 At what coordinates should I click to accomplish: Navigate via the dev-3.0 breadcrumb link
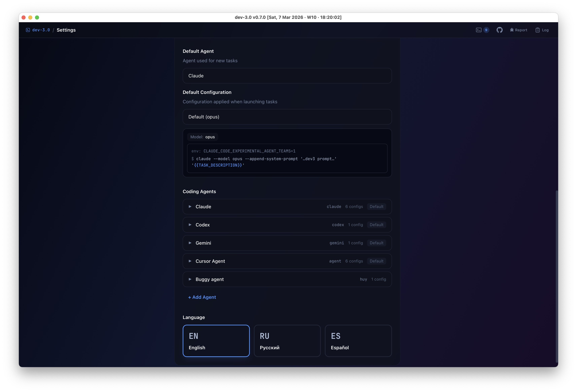pyautogui.click(x=41, y=30)
